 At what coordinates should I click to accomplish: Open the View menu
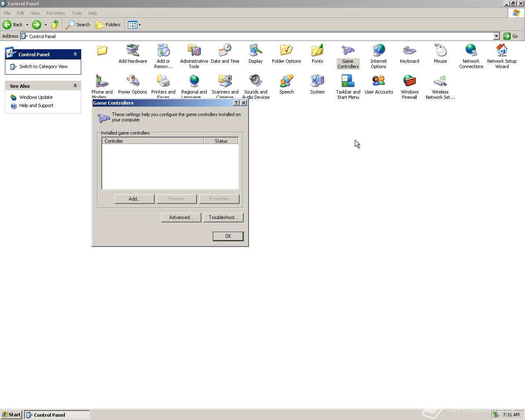(35, 13)
